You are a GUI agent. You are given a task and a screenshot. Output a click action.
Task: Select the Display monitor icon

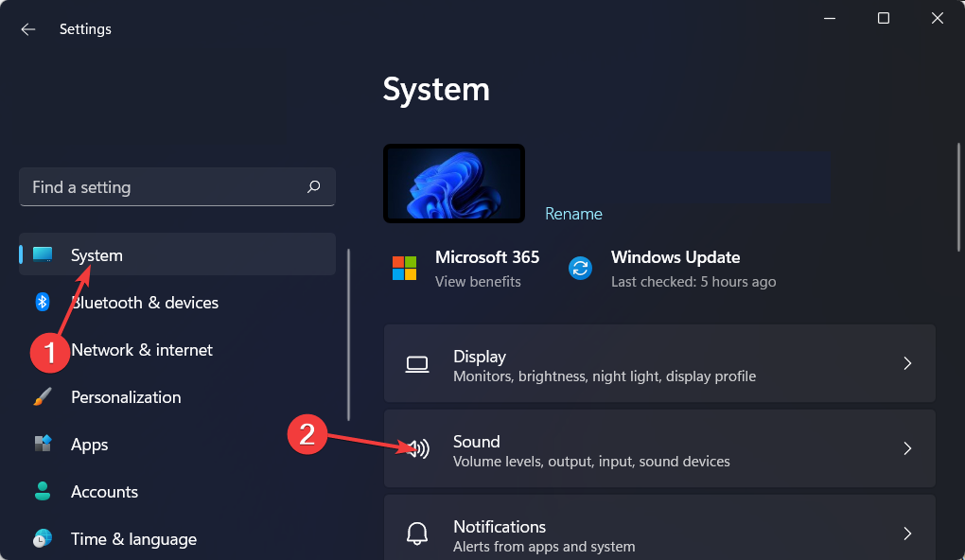(417, 362)
